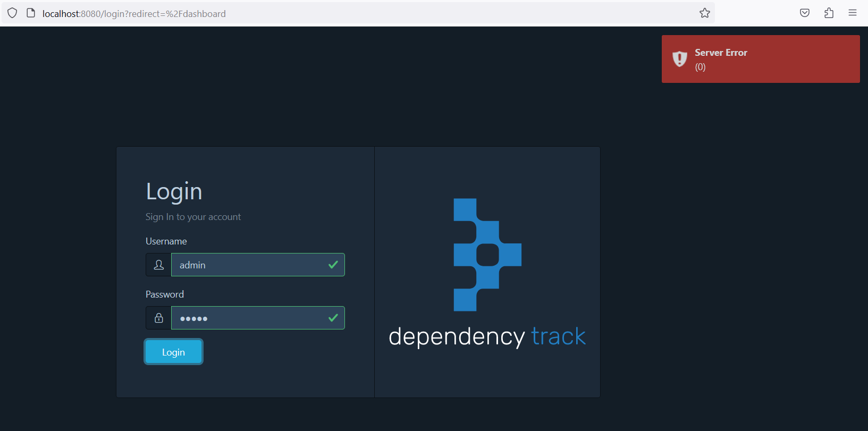The width and height of the screenshot is (868, 431).
Task: Open the Pocket save icon
Action: 805,13
